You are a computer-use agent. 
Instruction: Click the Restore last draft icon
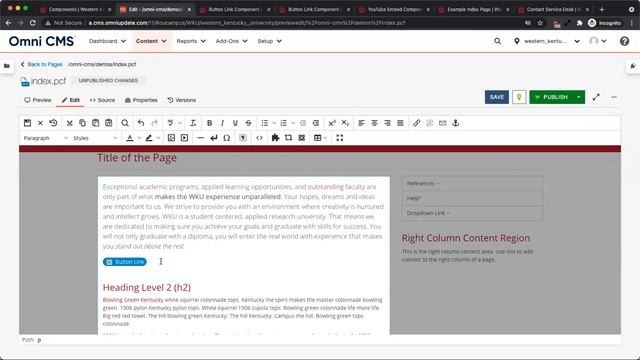[x=53, y=123]
